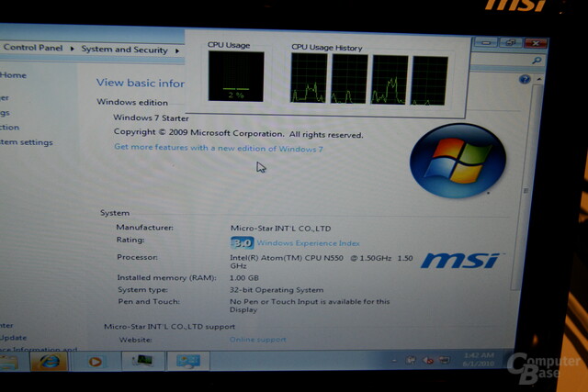The width and height of the screenshot is (588, 392).
Task: Click the third CPU Usage History graph
Action: (390, 80)
